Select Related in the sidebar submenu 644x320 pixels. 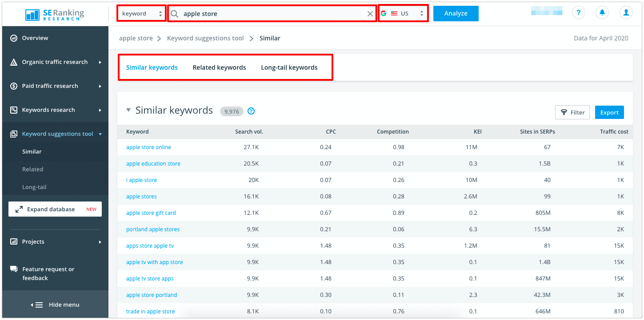[33, 169]
